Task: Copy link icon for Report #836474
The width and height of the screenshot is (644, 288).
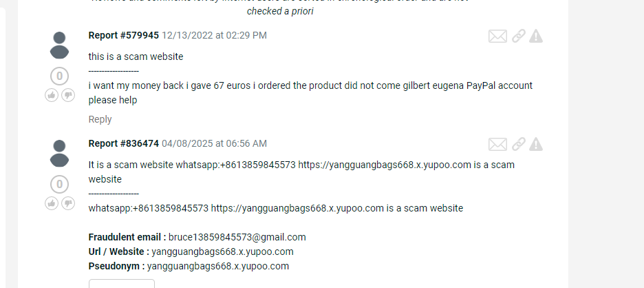Action: pos(518,145)
